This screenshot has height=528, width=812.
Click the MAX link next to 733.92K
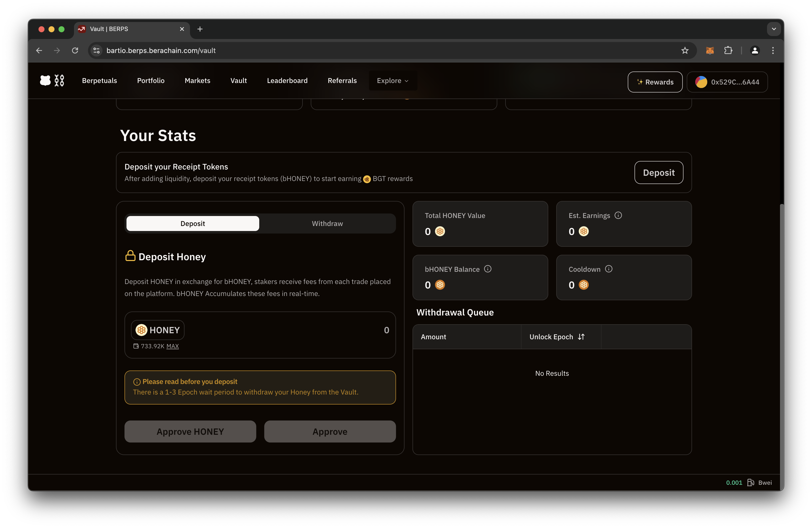(x=172, y=346)
